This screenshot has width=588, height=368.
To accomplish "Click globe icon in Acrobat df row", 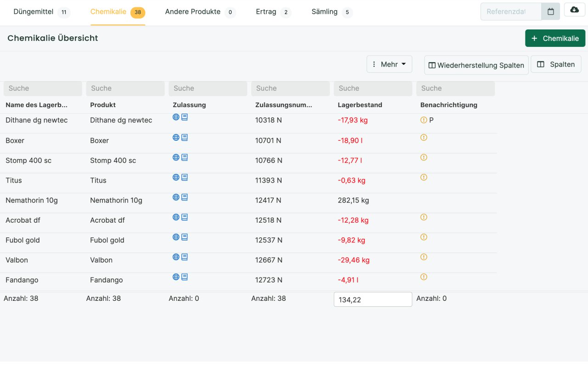I will point(176,217).
